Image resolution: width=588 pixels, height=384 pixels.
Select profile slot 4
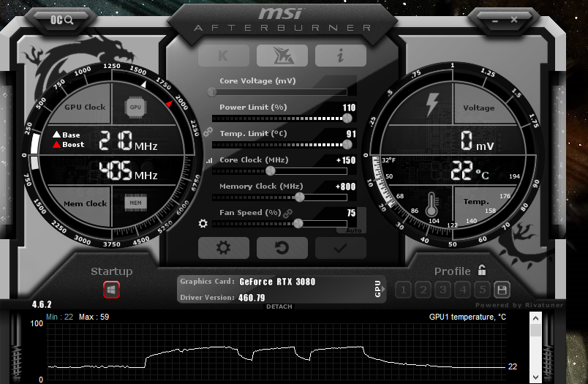463,290
